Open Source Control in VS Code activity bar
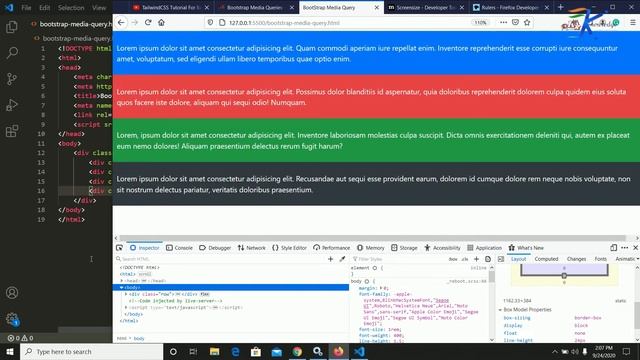The image size is (640, 360). pos(12,79)
